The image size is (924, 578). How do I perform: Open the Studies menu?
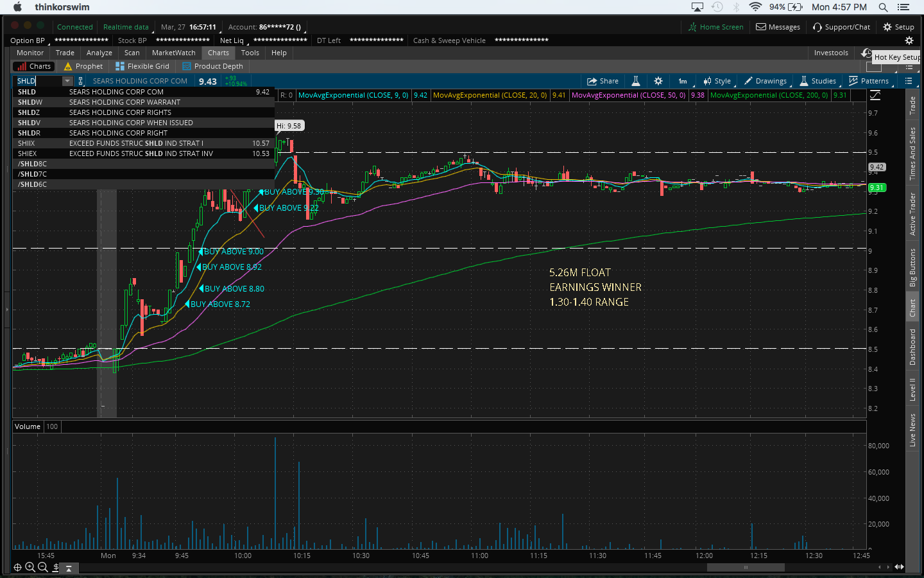[817, 81]
